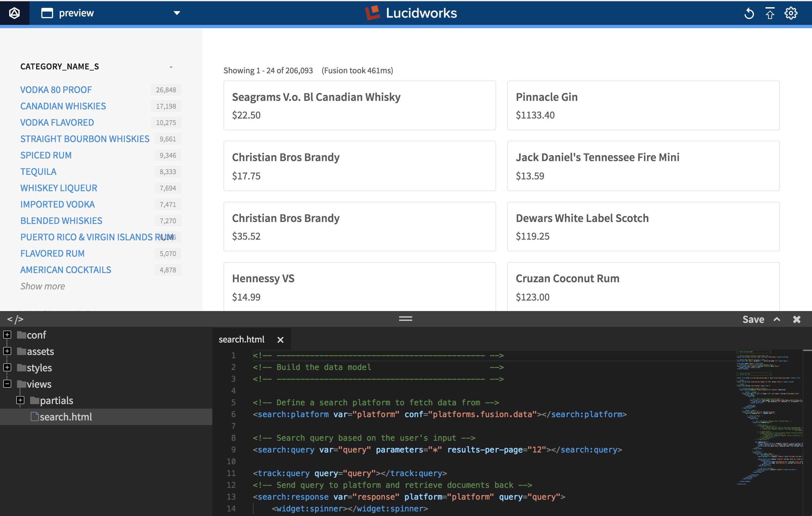
Task: Click the code minimap overview
Action: [x=769, y=417]
